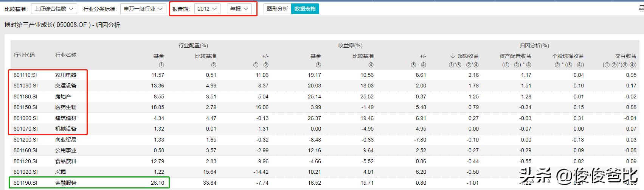Viewport: 644px width, 190px height.
Task: Click fund allocation 11.57 in 家用电器 row
Action: pos(158,75)
